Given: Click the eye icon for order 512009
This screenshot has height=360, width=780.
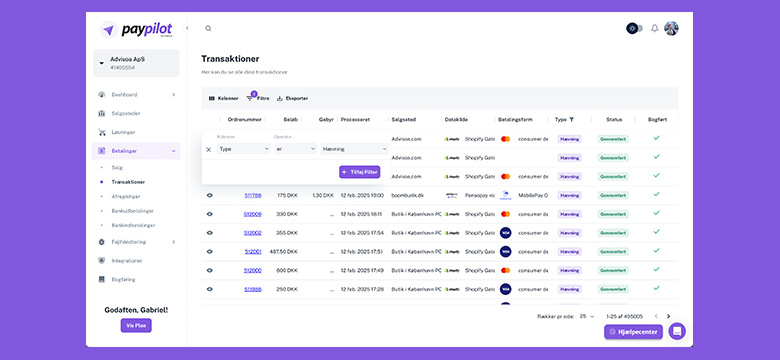Looking at the screenshot, I should click(x=209, y=214).
